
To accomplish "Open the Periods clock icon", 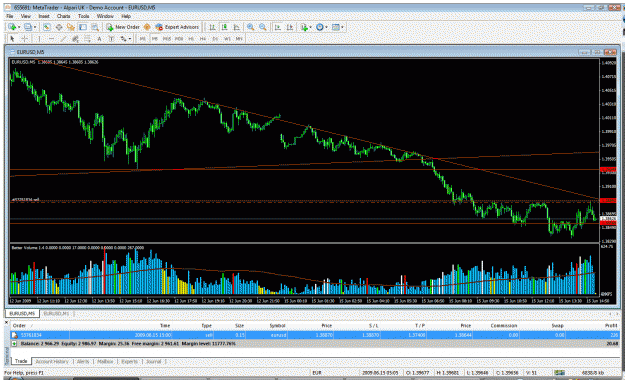I will click(x=320, y=27).
